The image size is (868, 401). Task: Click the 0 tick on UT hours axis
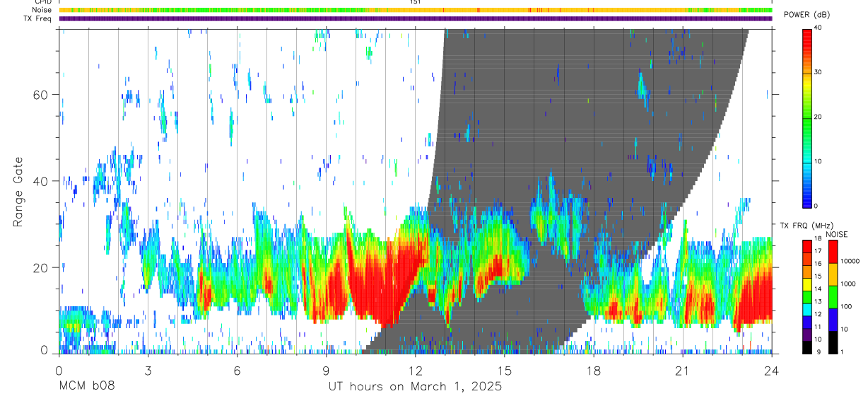pyautogui.click(x=59, y=371)
